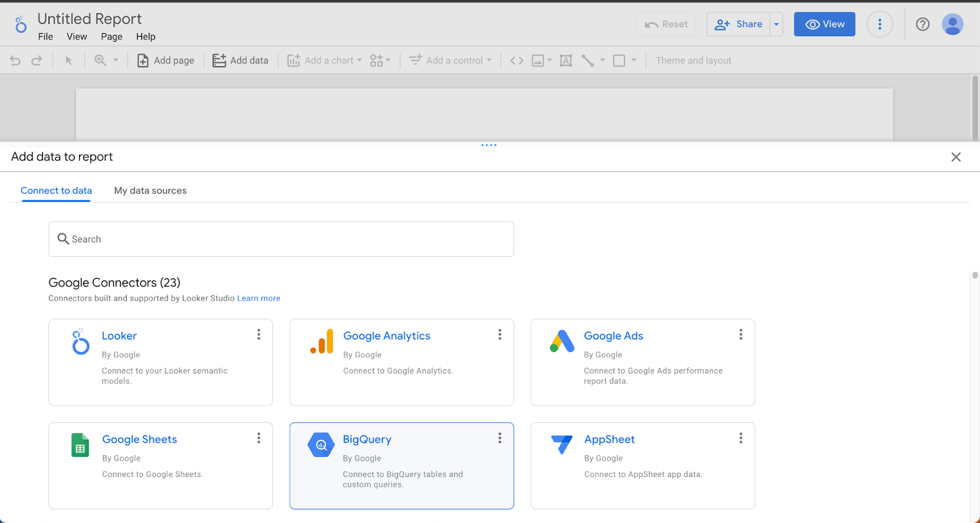This screenshot has width=980, height=523.
Task: Open the Add a control dropdown
Action: click(450, 61)
